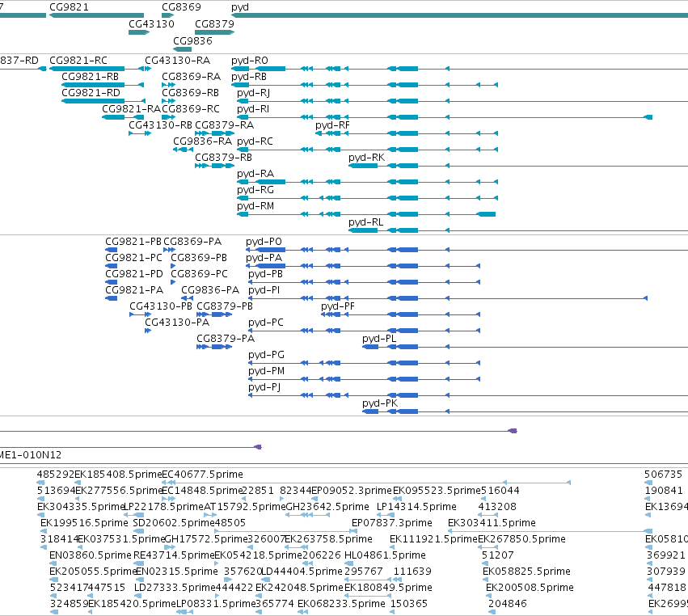Select the CG9821-PB protein label
This screenshot has height=616, width=688.
point(133,242)
